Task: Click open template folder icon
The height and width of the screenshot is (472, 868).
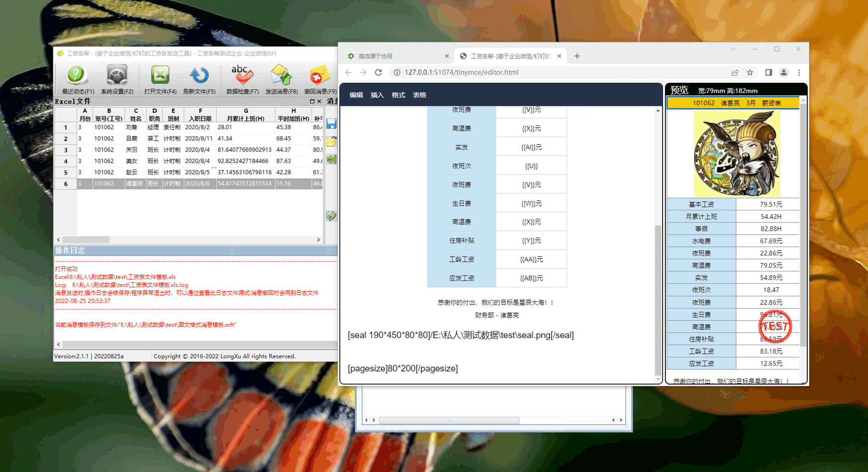Action: tap(331, 141)
